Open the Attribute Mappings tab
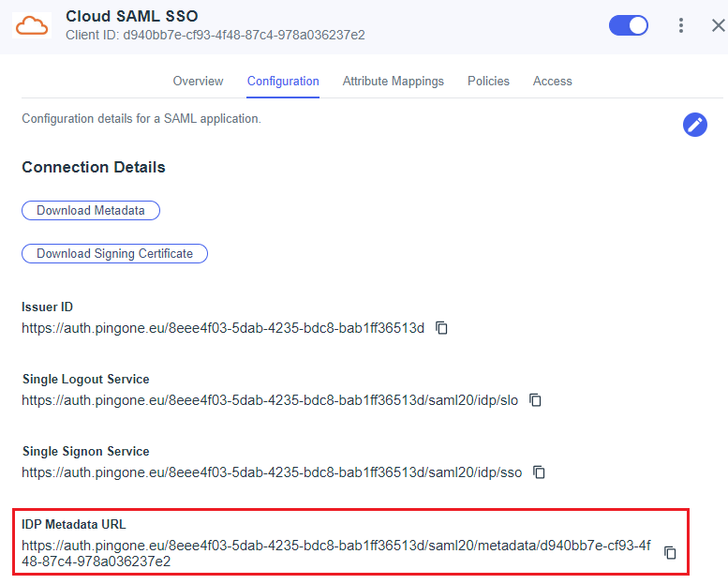 (393, 82)
